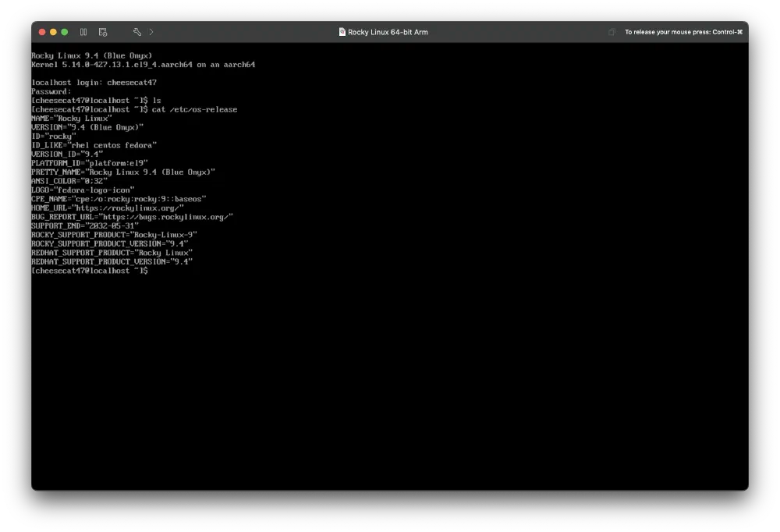Click the terminal prompt on the last line
This screenshot has height=532, width=780.
[x=89, y=271]
